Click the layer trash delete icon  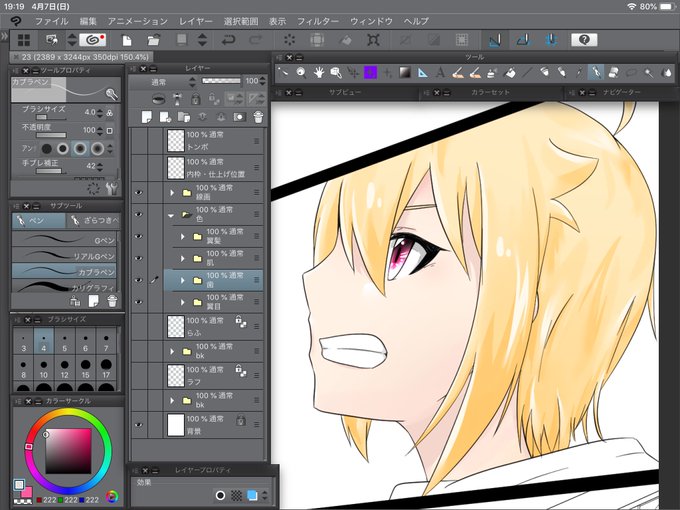click(x=258, y=117)
